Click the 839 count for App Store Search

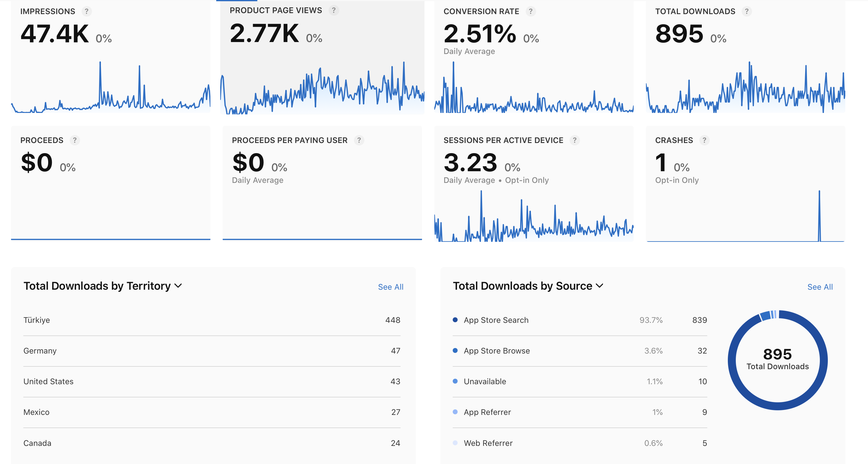700,320
